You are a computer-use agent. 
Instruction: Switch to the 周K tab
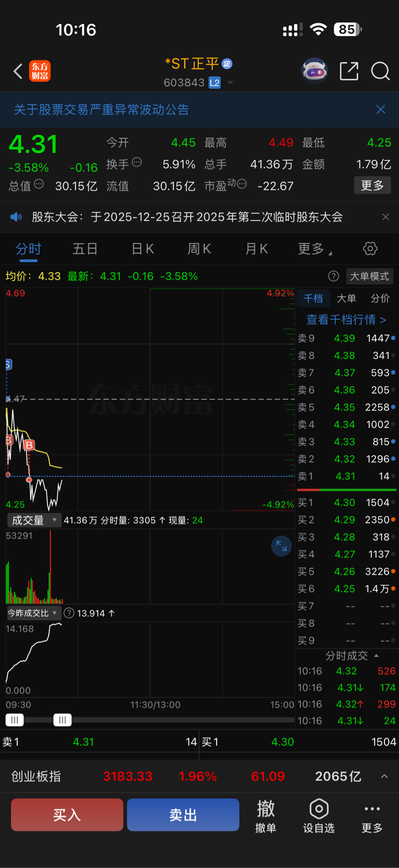click(x=199, y=249)
